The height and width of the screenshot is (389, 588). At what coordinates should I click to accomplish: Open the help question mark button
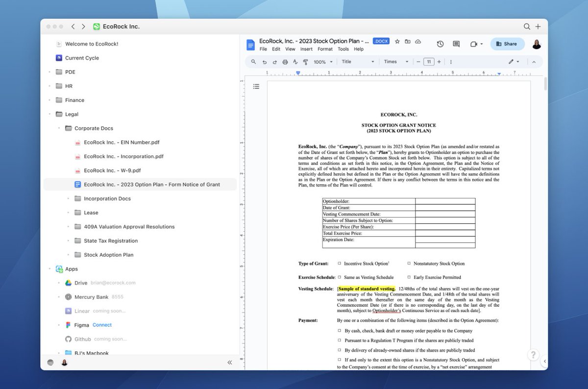[533, 355]
